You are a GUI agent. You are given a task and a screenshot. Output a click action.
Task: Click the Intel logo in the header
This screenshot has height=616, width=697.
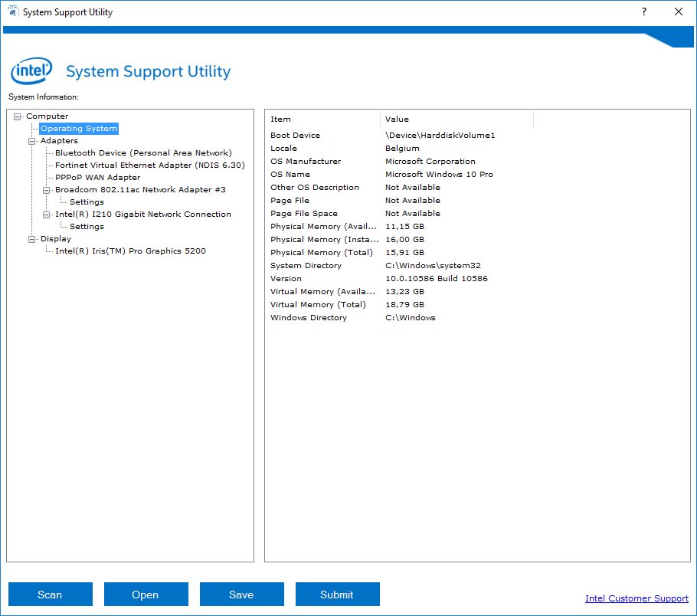pos(31,71)
